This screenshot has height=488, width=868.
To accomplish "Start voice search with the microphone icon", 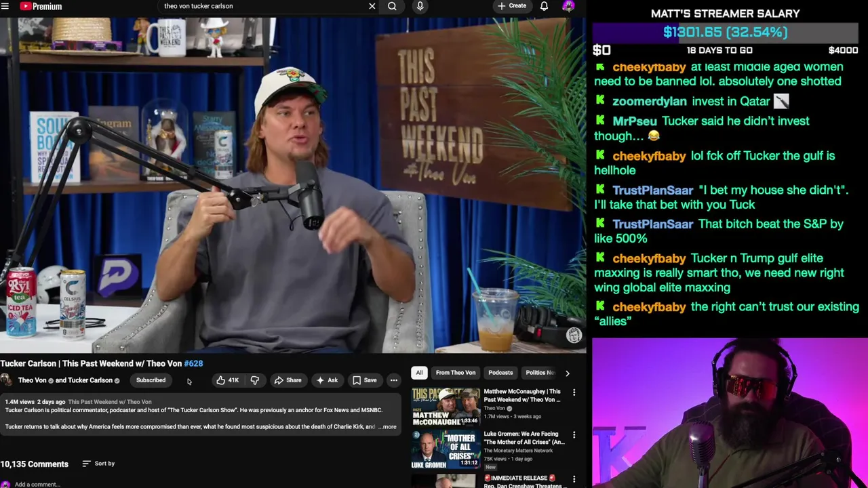I will (x=420, y=6).
